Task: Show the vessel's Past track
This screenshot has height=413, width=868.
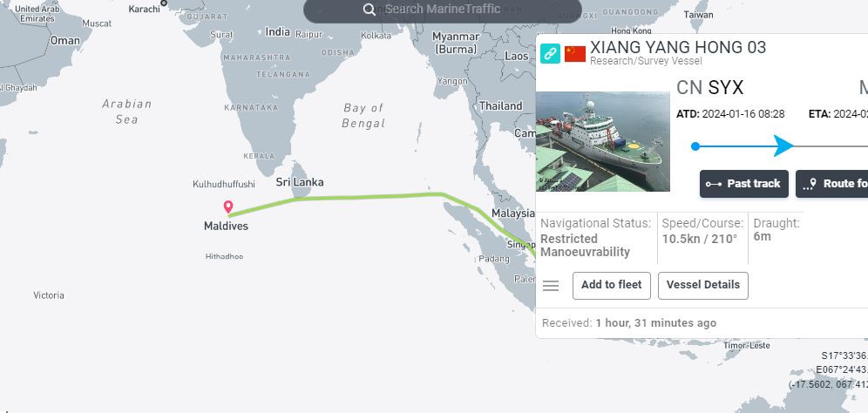Action: pos(744,184)
